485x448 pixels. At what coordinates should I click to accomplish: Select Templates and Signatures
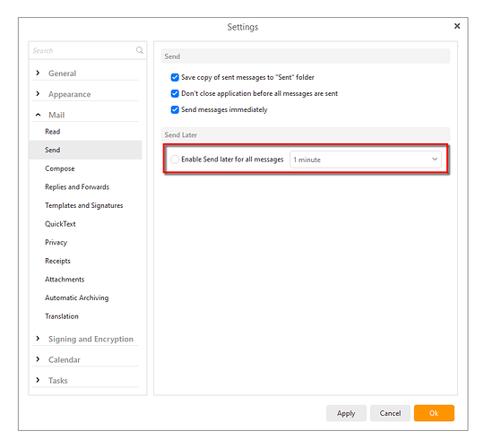pos(84,205)
